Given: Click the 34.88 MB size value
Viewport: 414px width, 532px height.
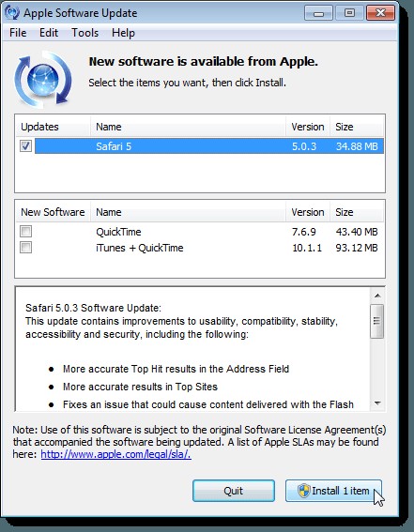Looking at the screenshot, I should [x=357, y=146].
